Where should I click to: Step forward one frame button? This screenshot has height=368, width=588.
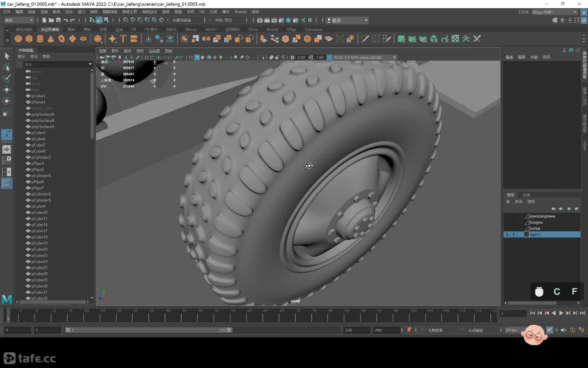[x=575, y=313]
